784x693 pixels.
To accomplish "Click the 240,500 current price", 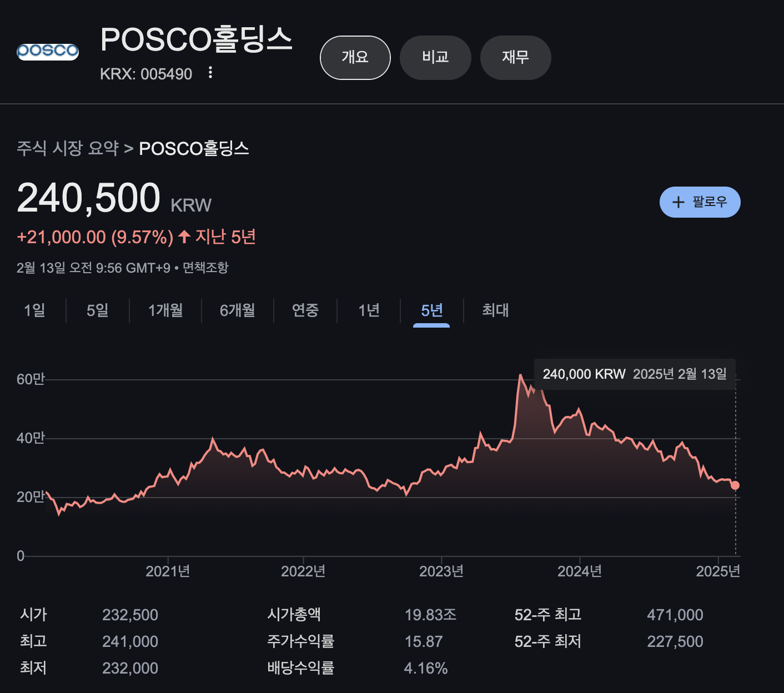I will (89, 198).
